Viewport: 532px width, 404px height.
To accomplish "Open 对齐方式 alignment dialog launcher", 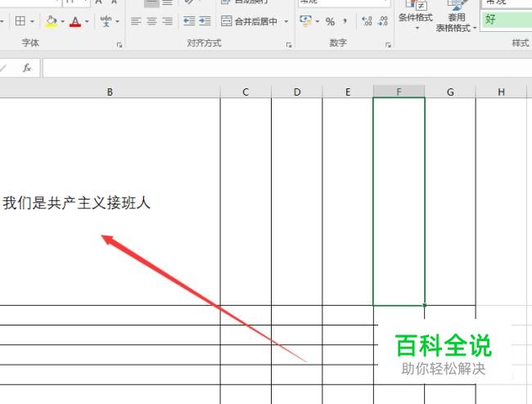I will tap(289, 45).
